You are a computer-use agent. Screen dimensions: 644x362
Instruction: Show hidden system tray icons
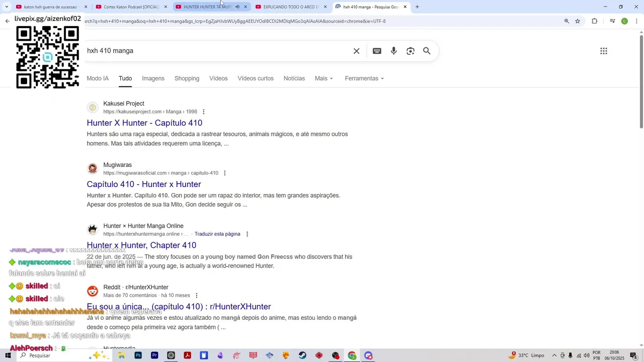(x=554, y=355)
